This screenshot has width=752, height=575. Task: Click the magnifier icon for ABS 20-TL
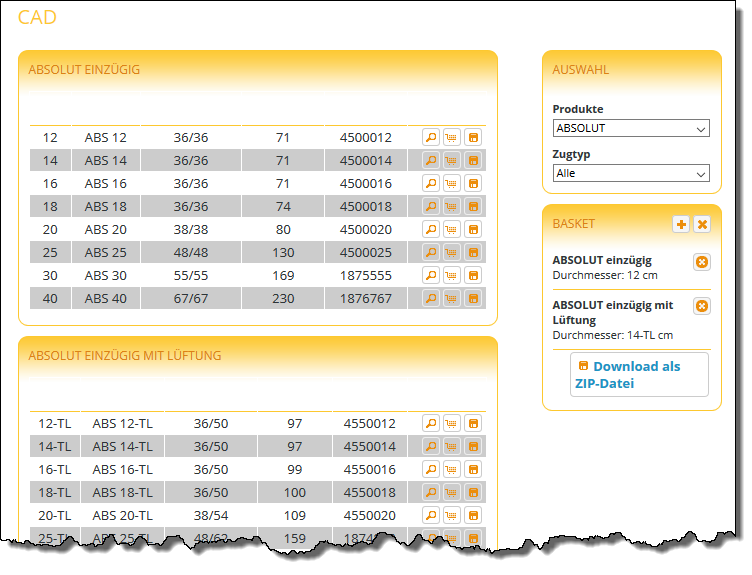coord(431,515)
